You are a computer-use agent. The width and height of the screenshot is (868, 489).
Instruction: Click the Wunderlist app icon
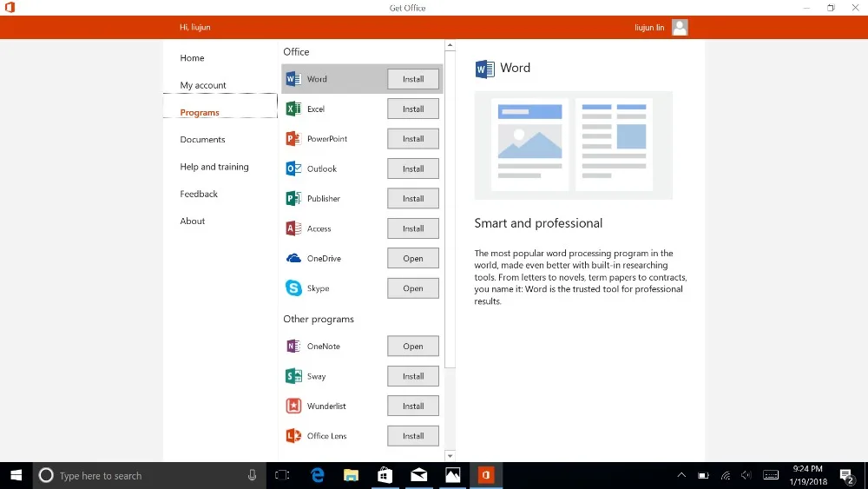(x=293, y=406)
